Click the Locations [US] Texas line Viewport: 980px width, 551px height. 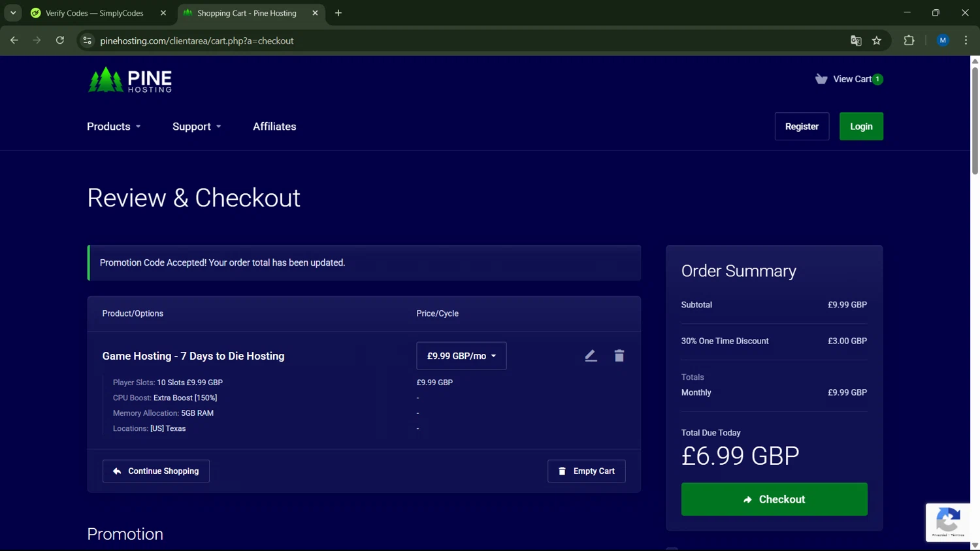click(149, 428)
